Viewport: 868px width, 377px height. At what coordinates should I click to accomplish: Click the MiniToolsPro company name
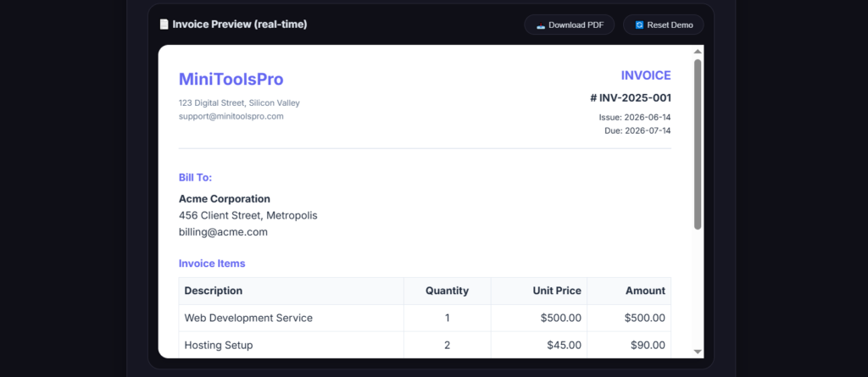(x=231, y=79)
